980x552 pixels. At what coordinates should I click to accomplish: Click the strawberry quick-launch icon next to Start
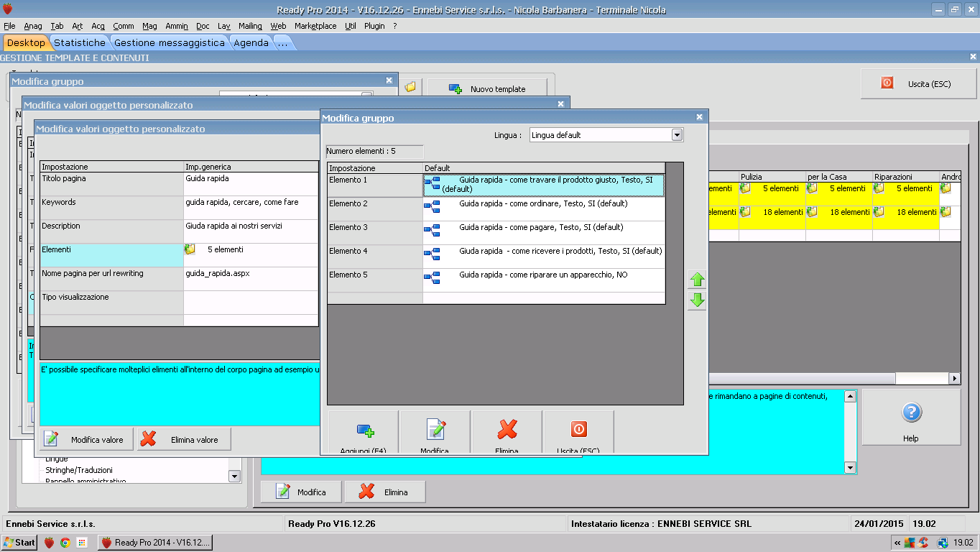(50, 543)
